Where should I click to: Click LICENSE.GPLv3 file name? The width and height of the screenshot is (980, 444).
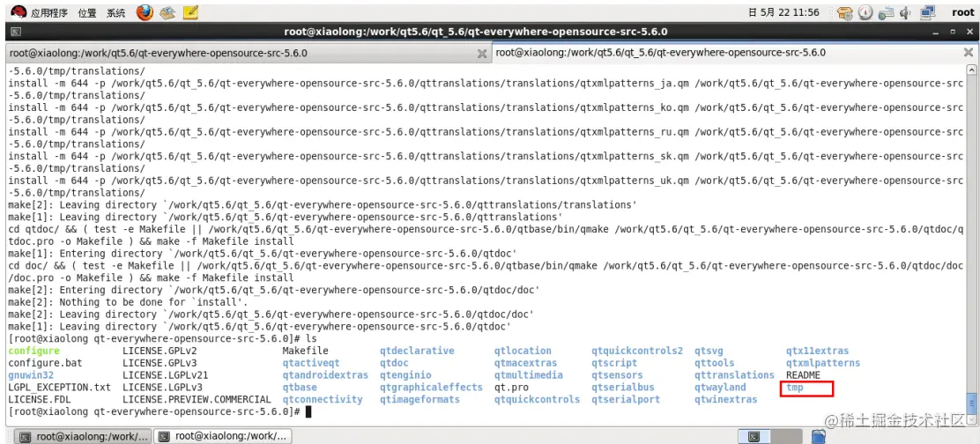[160, 363]
